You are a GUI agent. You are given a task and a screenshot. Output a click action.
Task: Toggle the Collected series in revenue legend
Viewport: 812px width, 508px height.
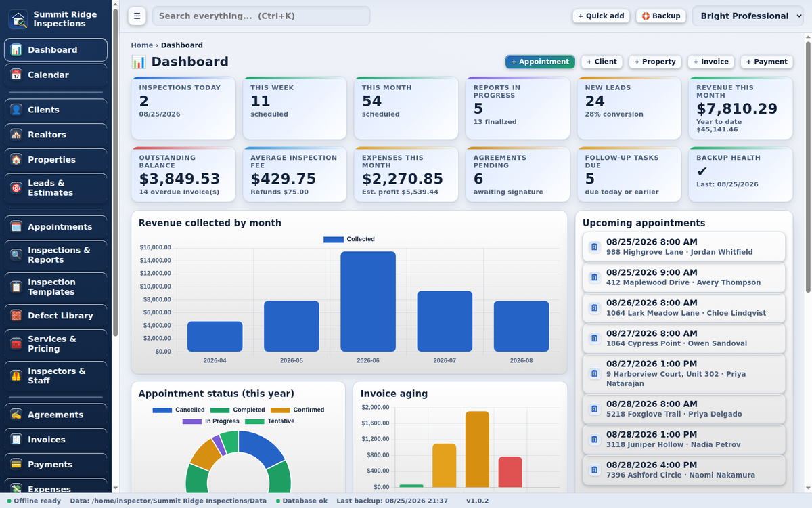(x=349, y=239)
